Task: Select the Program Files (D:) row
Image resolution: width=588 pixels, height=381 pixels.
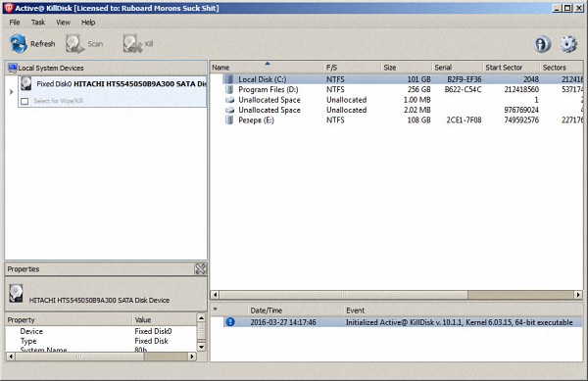Action: tap(403, 89)
